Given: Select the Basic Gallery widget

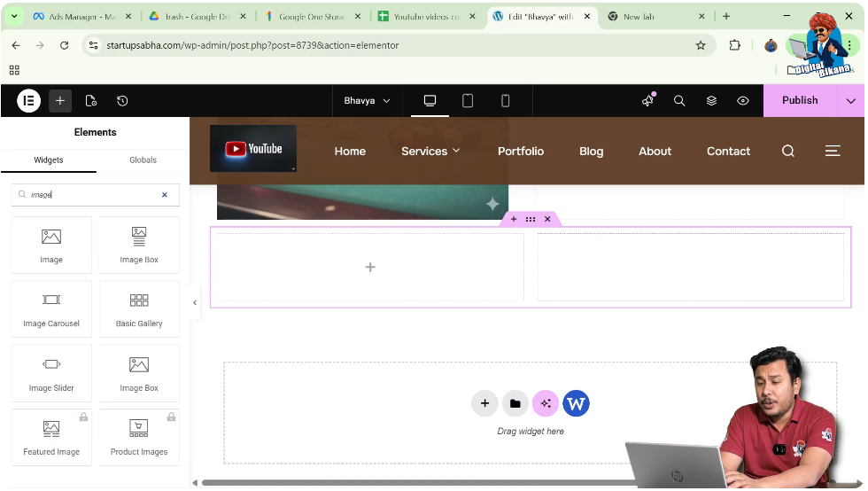Looking at the screenshot, I should coord(139,309).
